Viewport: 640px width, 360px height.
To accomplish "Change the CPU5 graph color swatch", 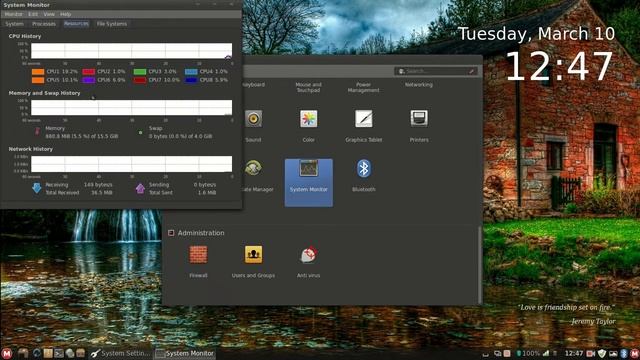I will pos(38,80).
